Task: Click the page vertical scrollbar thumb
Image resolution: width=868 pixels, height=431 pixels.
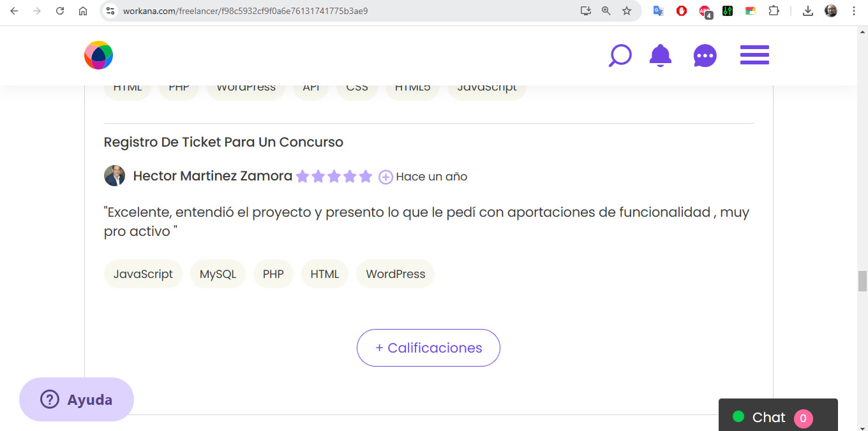Action: tap(862, 281)
